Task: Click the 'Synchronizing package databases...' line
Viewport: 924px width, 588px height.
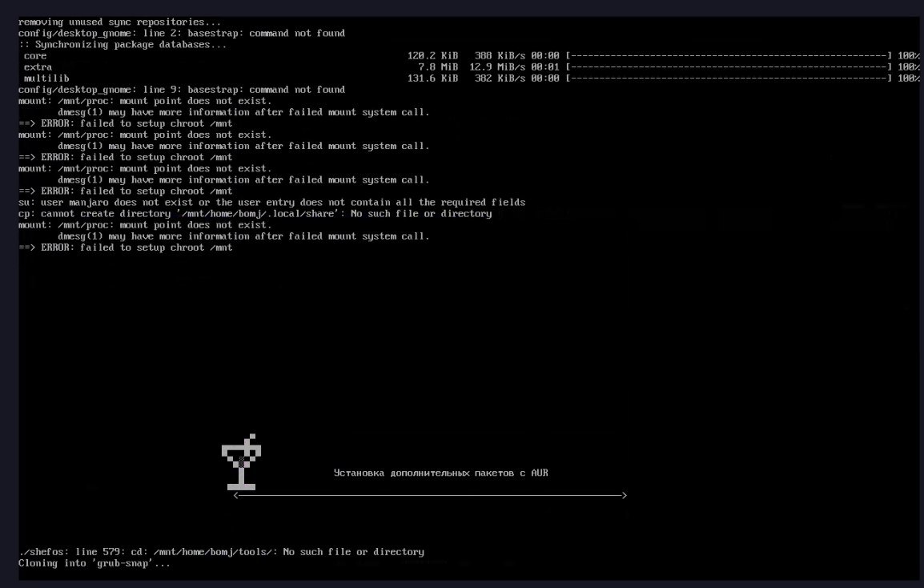Action: (123, 45)
